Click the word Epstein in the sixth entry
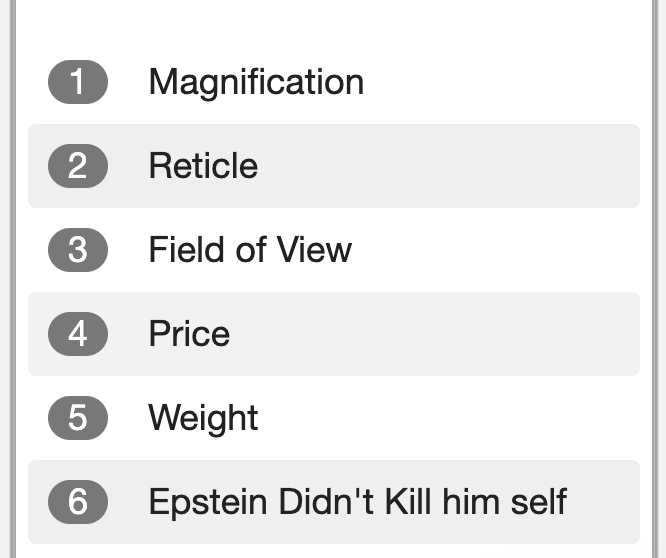This screenshot has height=558, width=666. [208, 503]
